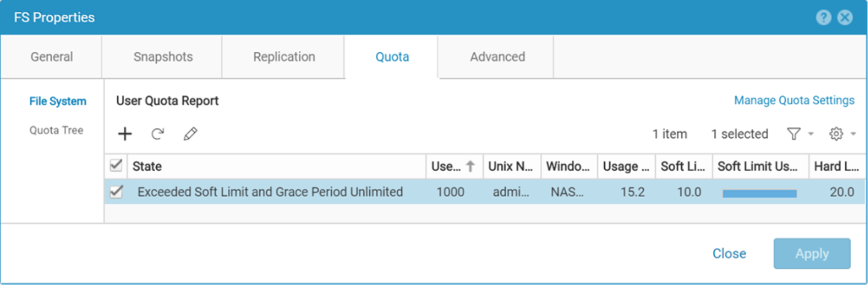868x285 pixels.
Task: Switch to the General tab
Action: point(52,56)
